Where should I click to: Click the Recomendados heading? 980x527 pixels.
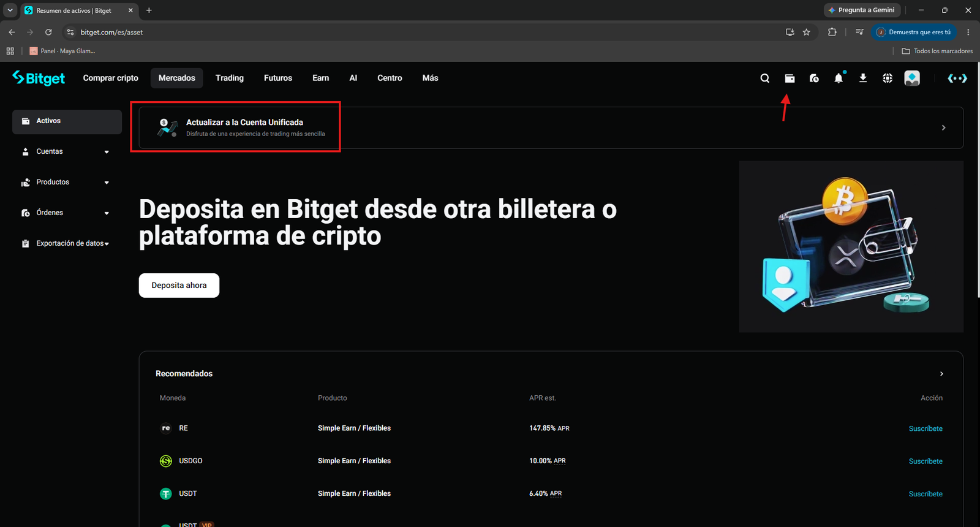point(184,374)
